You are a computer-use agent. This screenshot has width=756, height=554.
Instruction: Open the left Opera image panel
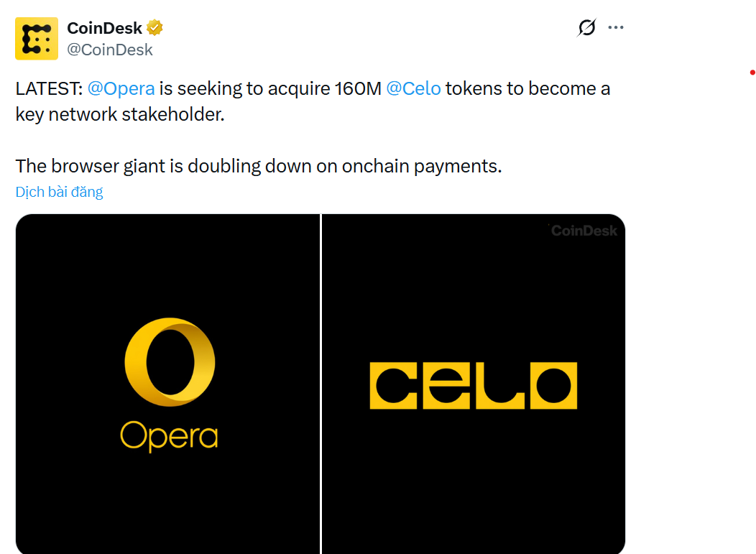167,287
